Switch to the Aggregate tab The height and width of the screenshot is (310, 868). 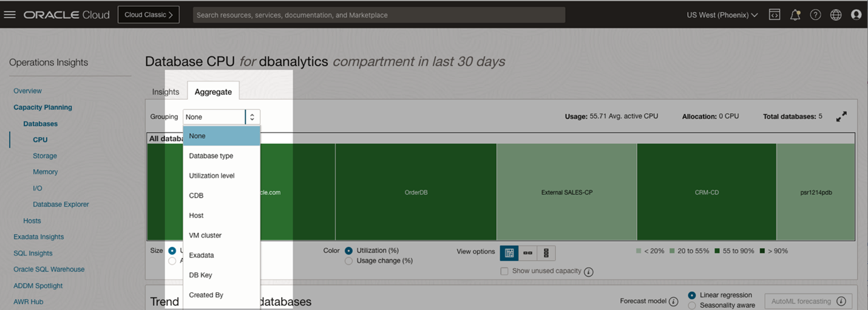click(213, 92)
